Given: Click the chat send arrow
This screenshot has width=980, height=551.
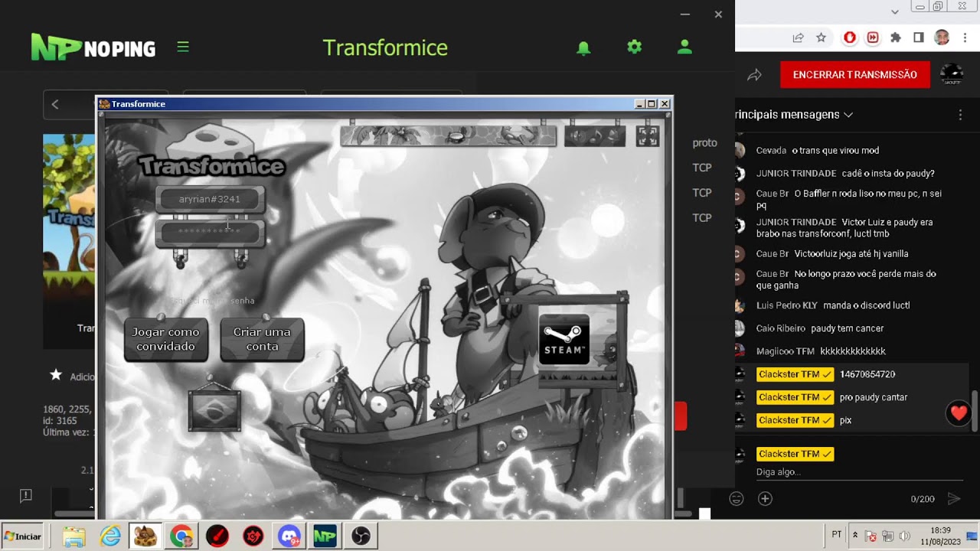Looking at the screenshot, I should pyautogui.click(x=954, y=499).
